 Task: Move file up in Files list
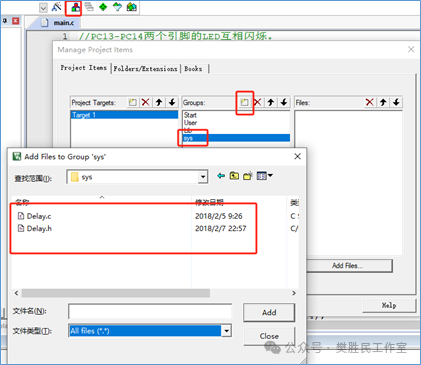click(x=383, y=102)
